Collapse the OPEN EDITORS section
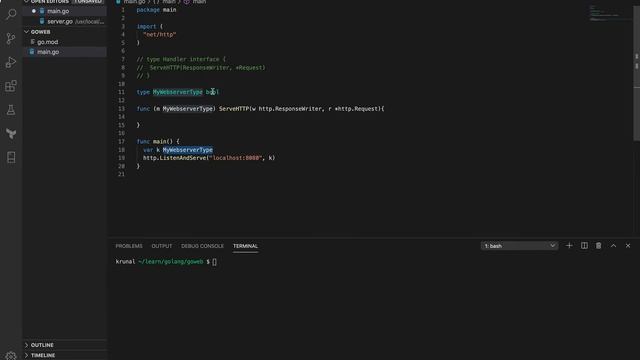The width and height of the screenshot is (640, 360). [x=49, y=2]
